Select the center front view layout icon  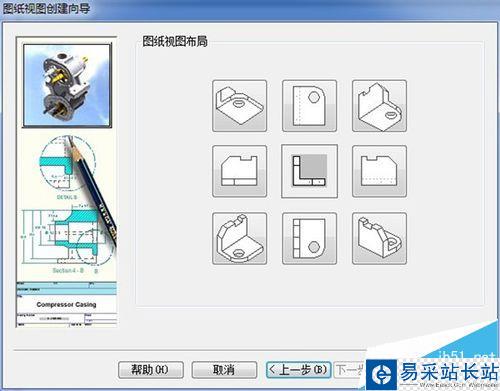tap(309, 171)
